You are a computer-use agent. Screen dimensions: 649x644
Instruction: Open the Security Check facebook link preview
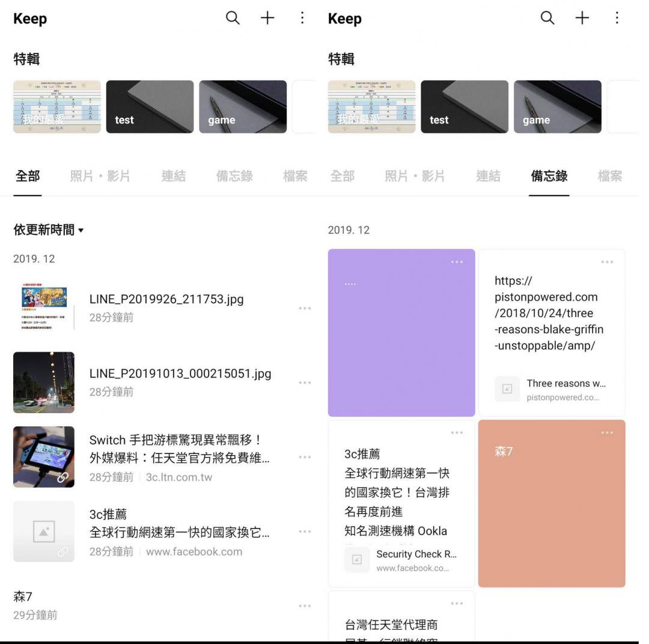coord(401,560)
